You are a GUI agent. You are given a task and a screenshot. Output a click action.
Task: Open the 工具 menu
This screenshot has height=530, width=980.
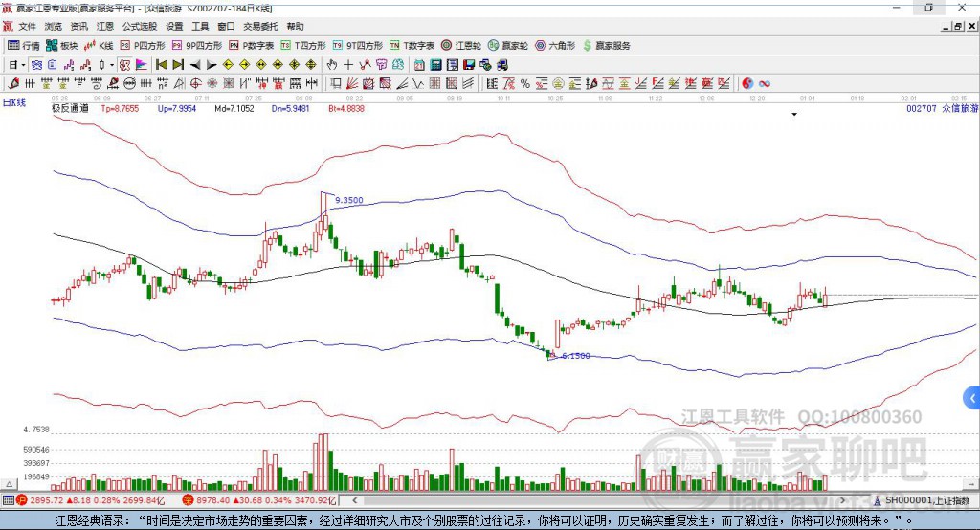(x=200, y=26)
